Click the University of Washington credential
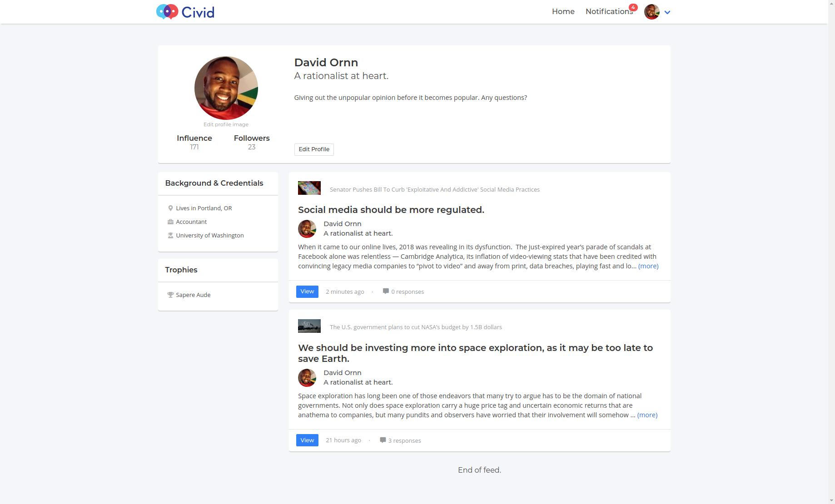This screenshot has height=504, width=835. (210, 236)
